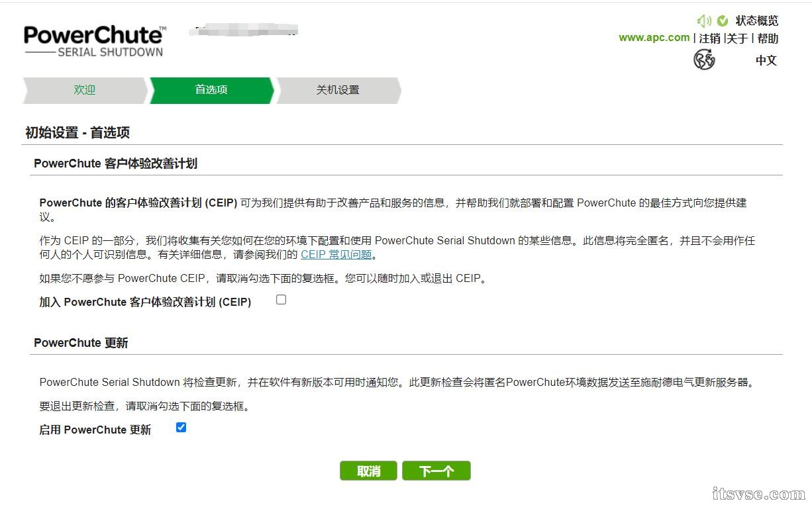Click the 启用 PowerChute 更新 label

[x=95, y=430]
